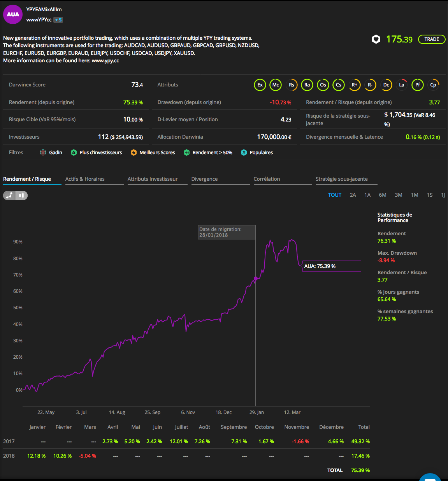Select the 1S time range
This screenshot has height=481, width=448.
[x=430, y=195]
